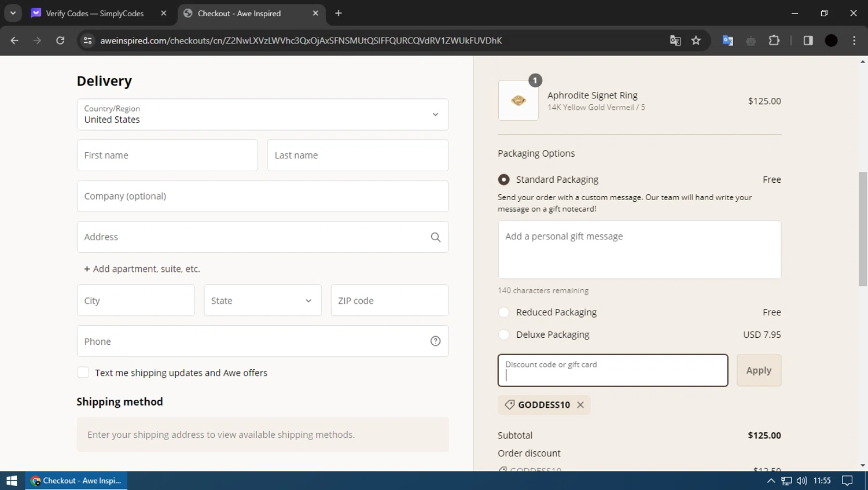Click the GODDESS10 tag icon
The height and width of the screenshot is (490, 868).
pyautogui.click(x=509, y=405)
